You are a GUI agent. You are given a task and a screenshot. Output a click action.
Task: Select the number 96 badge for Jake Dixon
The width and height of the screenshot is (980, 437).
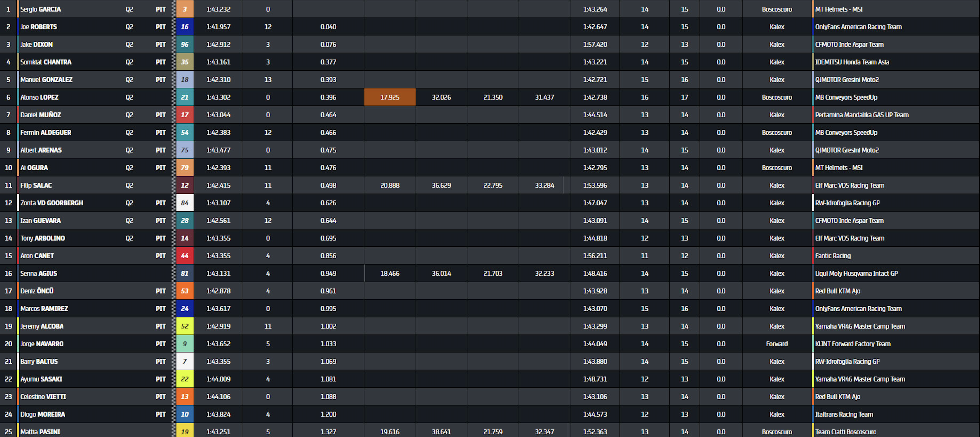pos(184,44)
